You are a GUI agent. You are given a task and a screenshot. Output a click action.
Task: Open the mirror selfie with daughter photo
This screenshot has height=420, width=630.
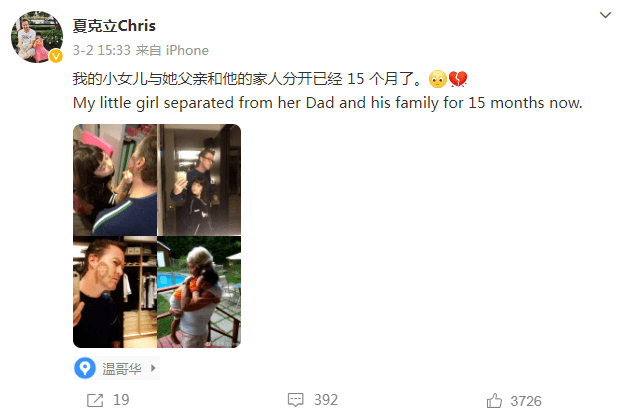pyautogui.click(x=200, y=180)
